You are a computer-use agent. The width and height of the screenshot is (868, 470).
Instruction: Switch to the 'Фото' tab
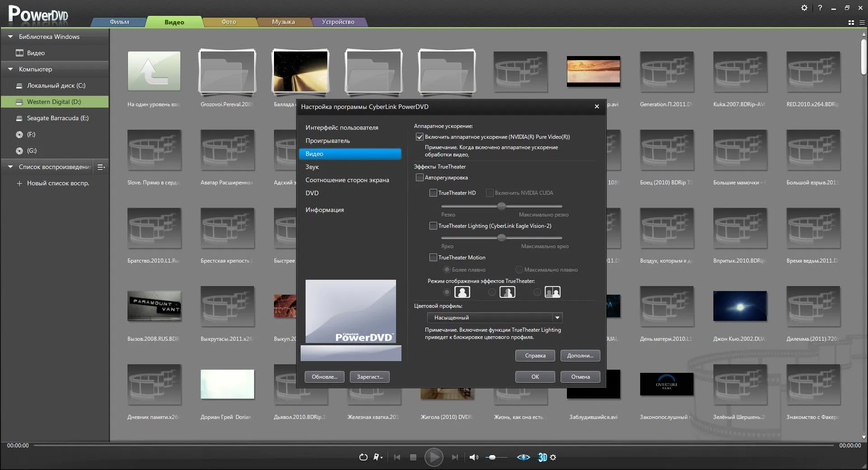coord(229,22)
